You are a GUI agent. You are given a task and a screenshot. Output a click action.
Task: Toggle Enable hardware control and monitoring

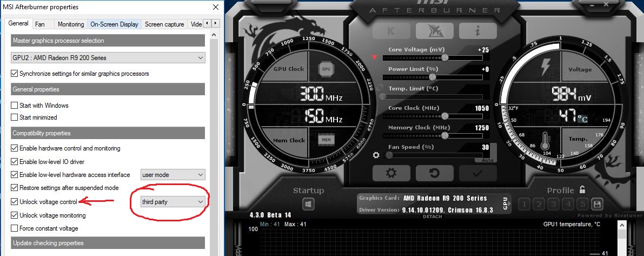15,148
